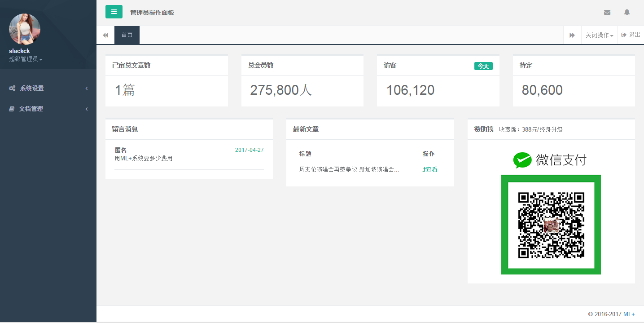Open the mail envelope icon
644x323 pixels.
click(607, 13)
